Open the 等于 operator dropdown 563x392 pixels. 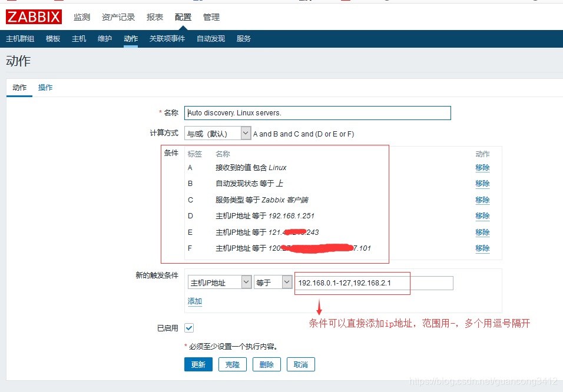[x=273, y=283]
